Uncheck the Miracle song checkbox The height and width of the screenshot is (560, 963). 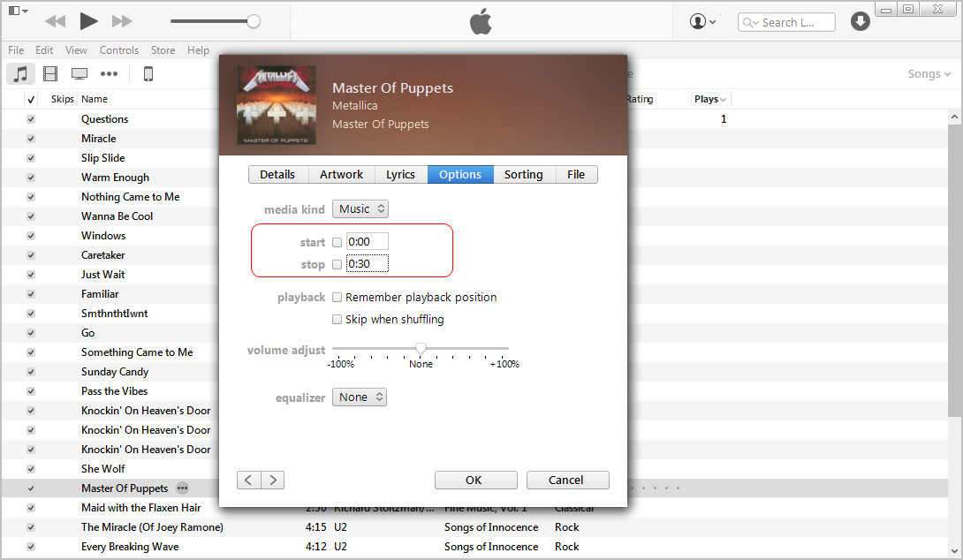31,139
